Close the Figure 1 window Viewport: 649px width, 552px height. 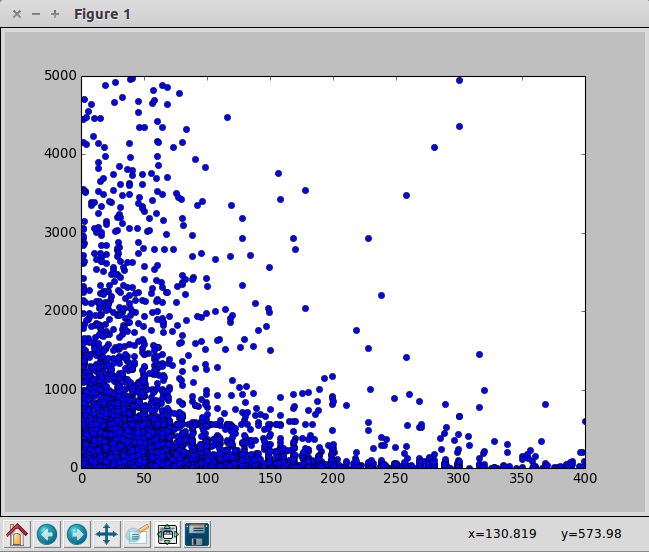[17, 14]
